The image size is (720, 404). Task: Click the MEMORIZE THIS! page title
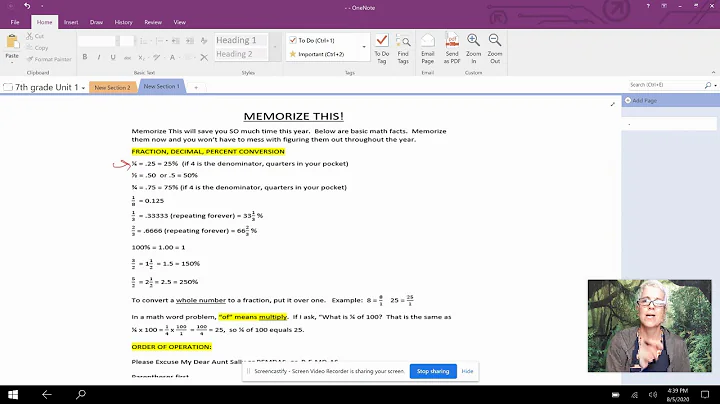(293, 116)
